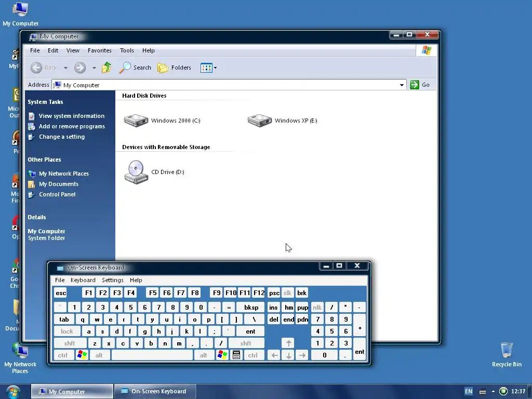Expand the Address bar dropdown

pos(402,85)
